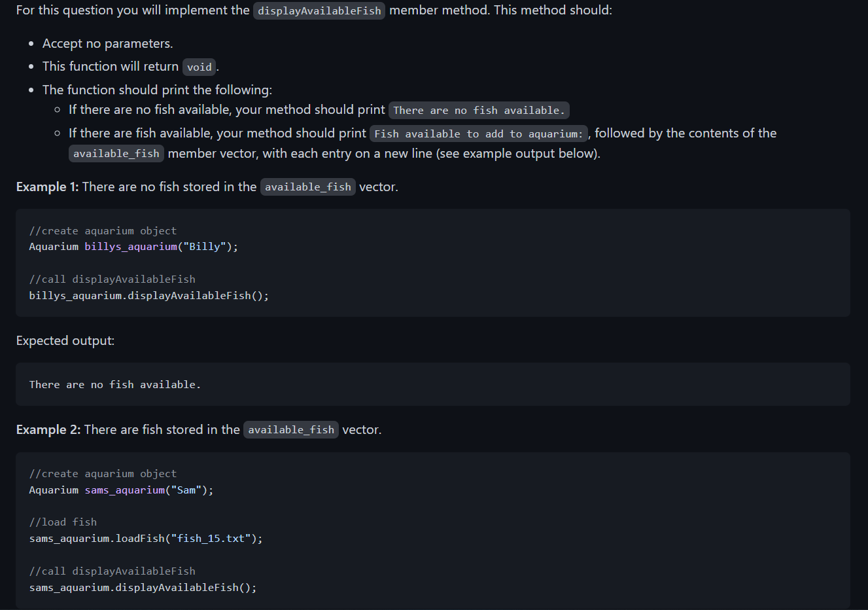Click the Example 2 heading text
Screen dimensions: 868x610
(x=46, y=429)
